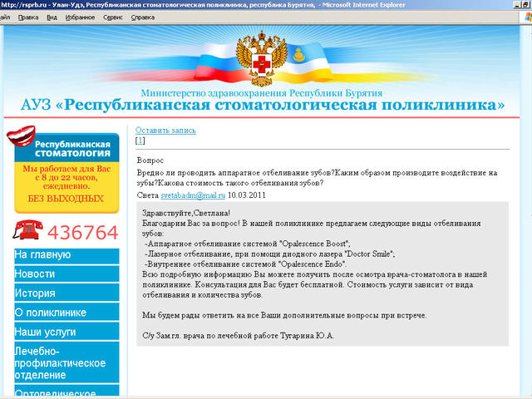Click the Тугарина Ю.А. signature line
The width and height of the screenshot is (532, 399).
coord(239,336)
